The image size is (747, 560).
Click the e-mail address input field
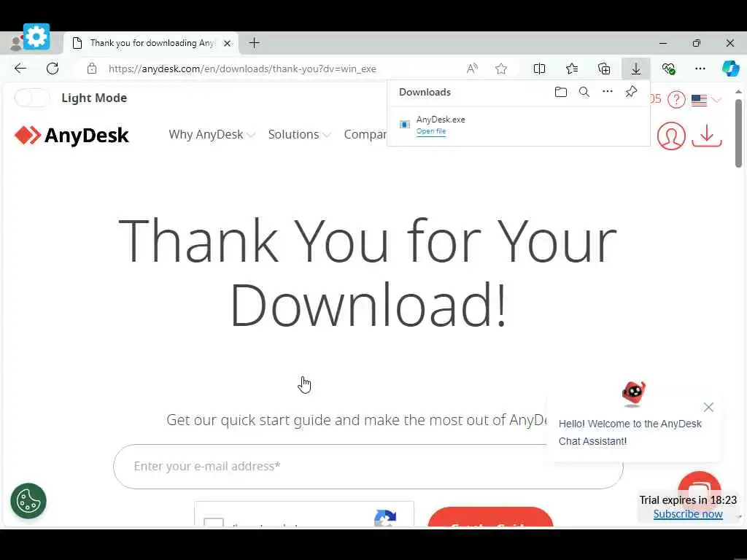click(x=368, y=466)
